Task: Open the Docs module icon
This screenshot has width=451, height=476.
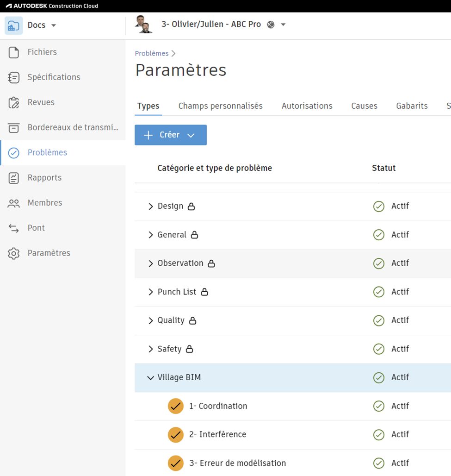Action: [14, 25]
